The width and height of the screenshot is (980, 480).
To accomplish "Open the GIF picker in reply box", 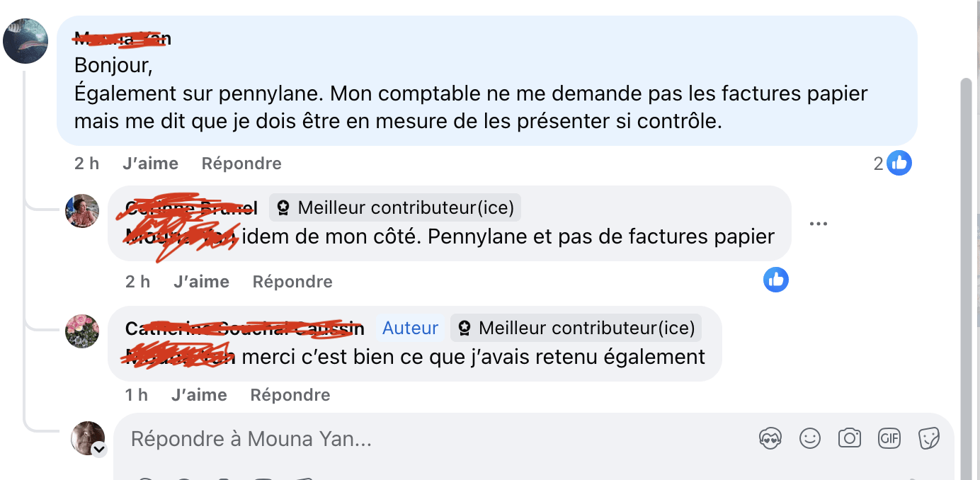I will pos(889,439).
